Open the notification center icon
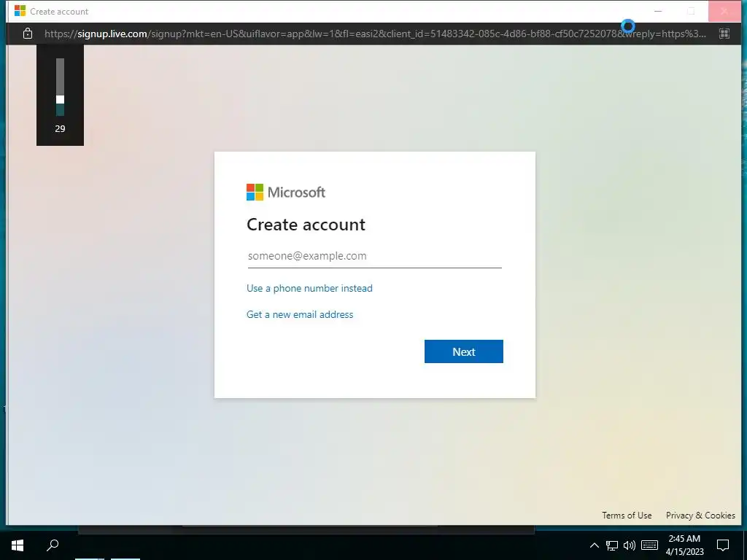Image resolution: width=747 pixels, height=560 pixels. coord(723,545)
